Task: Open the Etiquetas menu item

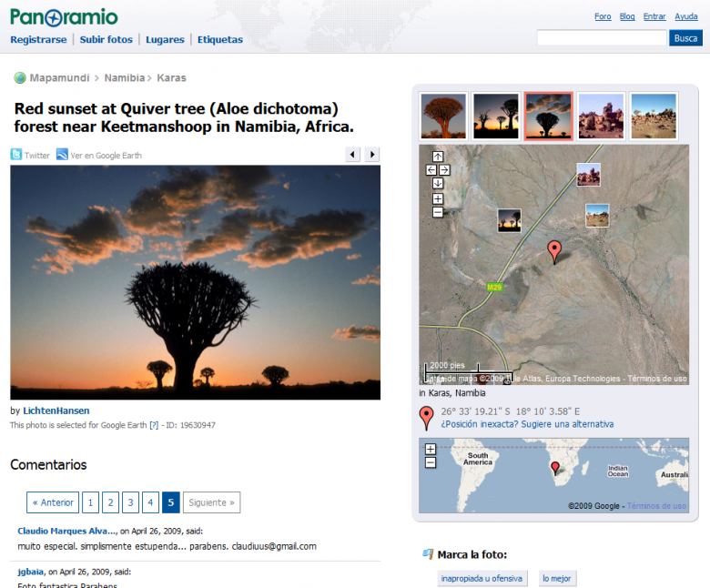Action: click(220, 40)
